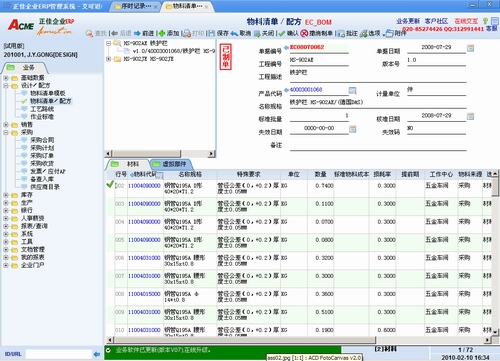Click the material grid vertical scrollbar
The width and height of the screenshot is (500, 361).
(x=495, y=253)
